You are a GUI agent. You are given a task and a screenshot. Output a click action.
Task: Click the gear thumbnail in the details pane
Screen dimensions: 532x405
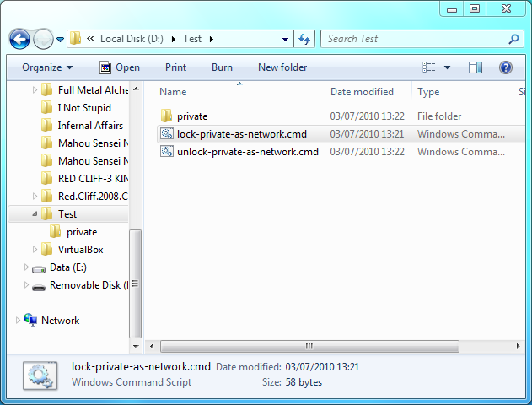40,375
